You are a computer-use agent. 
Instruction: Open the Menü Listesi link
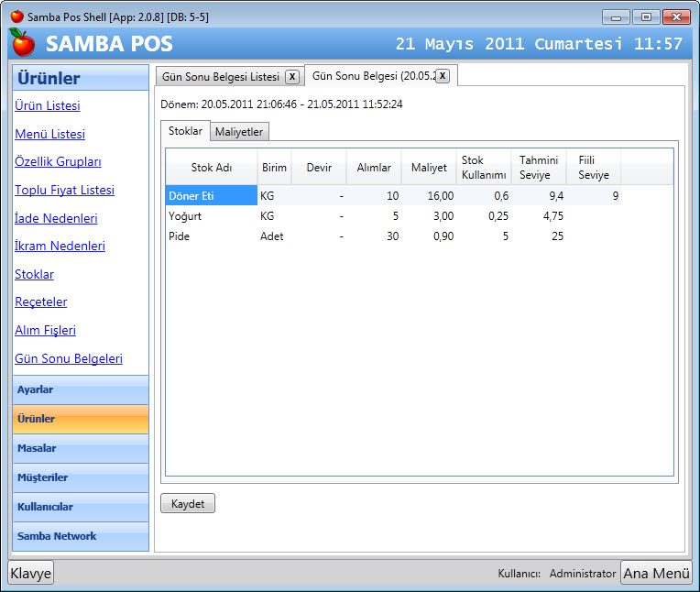click(x=49, y=134)
